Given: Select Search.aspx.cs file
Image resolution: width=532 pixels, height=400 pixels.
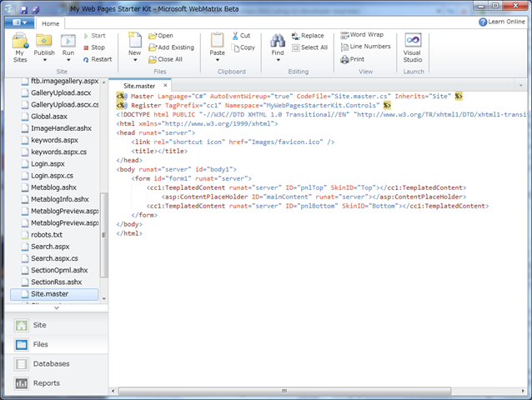Looking at the screenshot, I should (x=50, y=258).
